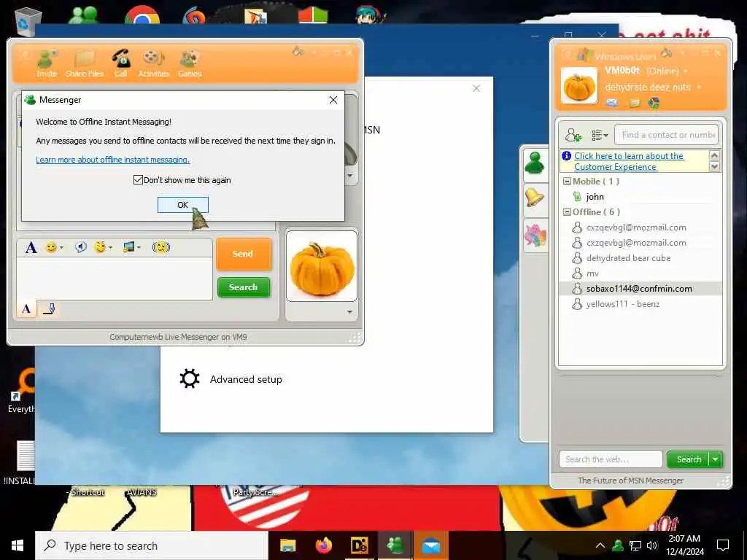Open background image dropdown arrow

click(139, 248)
